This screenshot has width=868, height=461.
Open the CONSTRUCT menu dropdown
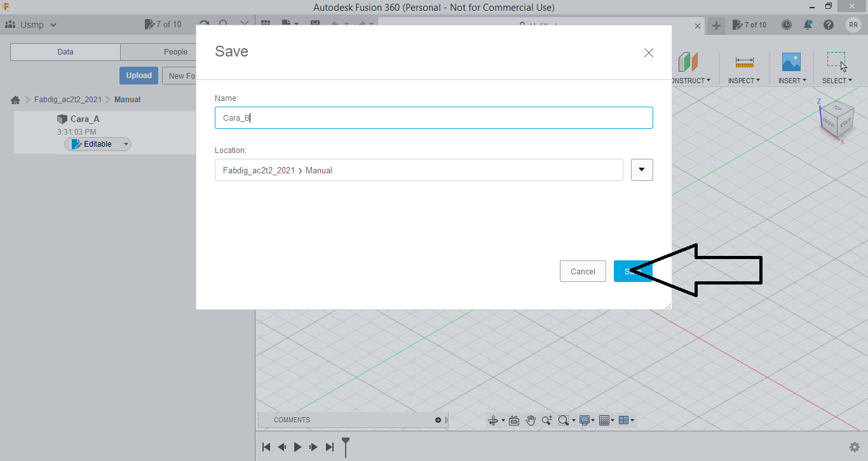pyautogui.click(x=691, y=81)
